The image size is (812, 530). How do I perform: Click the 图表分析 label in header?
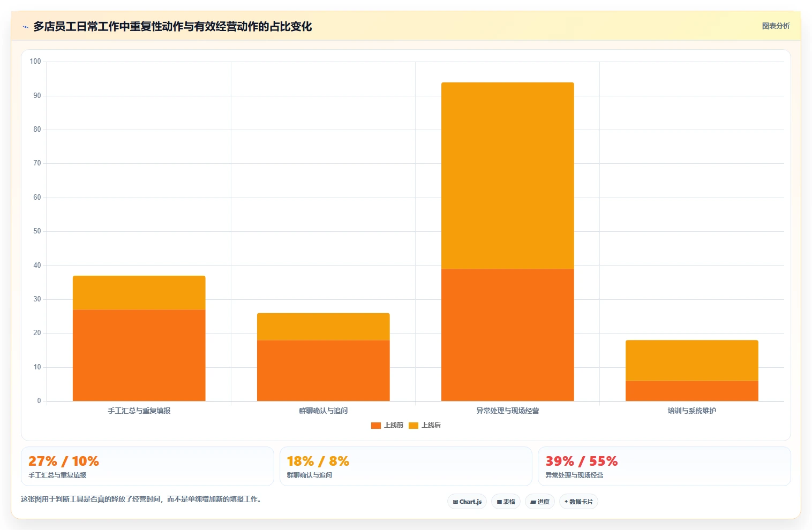point(776,26)
